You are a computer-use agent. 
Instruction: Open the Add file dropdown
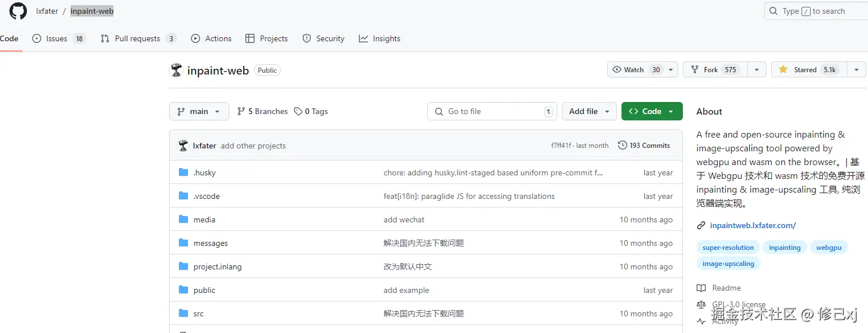589,111
